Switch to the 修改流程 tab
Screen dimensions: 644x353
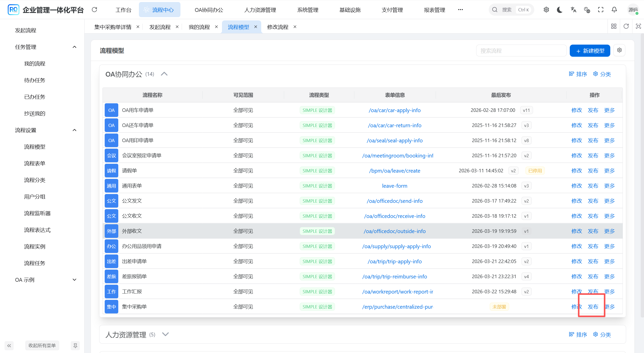point(278,27)
